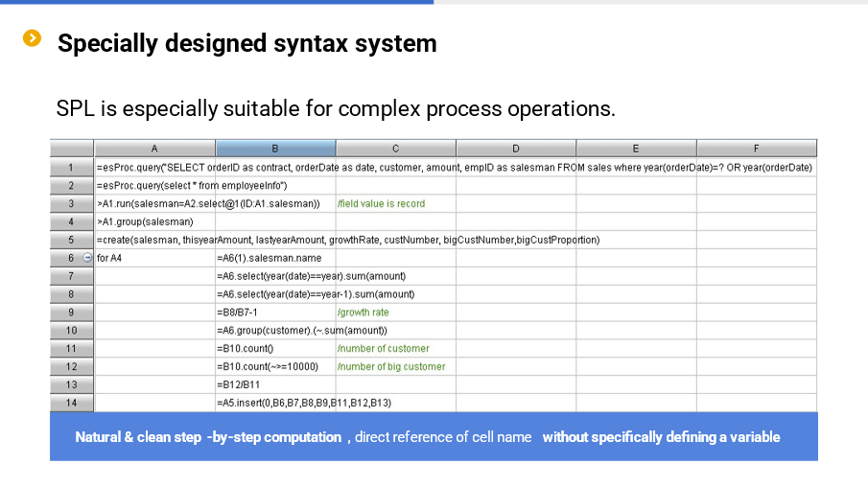Select the row 14 header

(72, 403)
